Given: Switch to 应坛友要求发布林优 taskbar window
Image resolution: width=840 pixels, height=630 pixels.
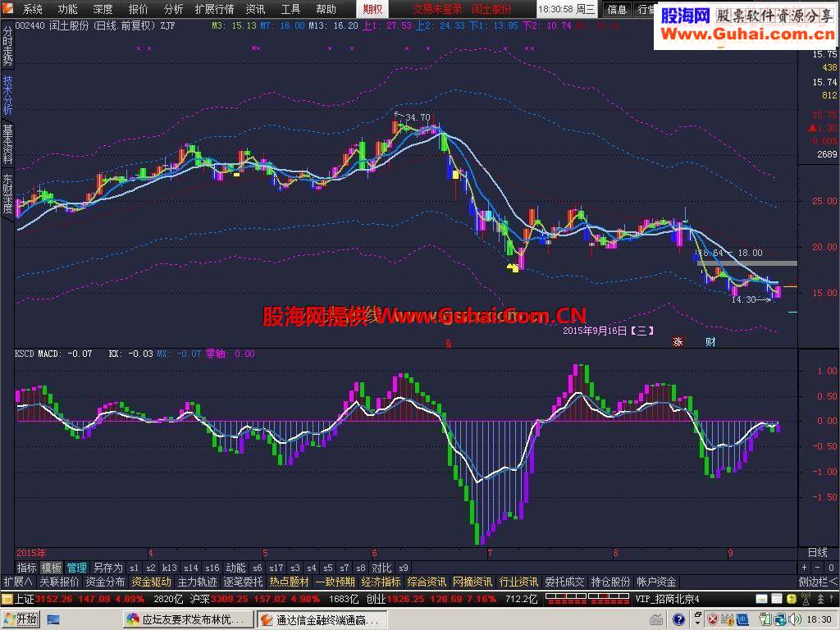Looking at the screenshot, I should click(188, 620).
